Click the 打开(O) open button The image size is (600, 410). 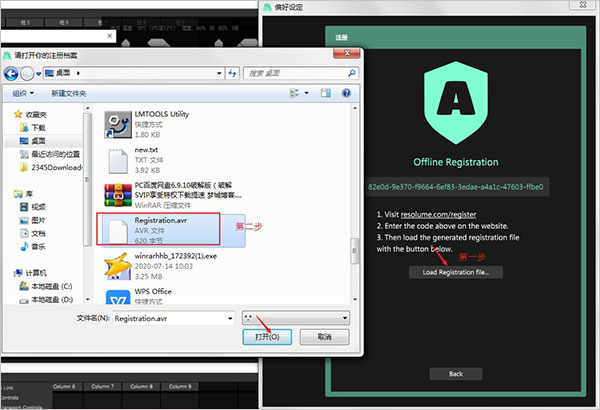tap(267, 337)
